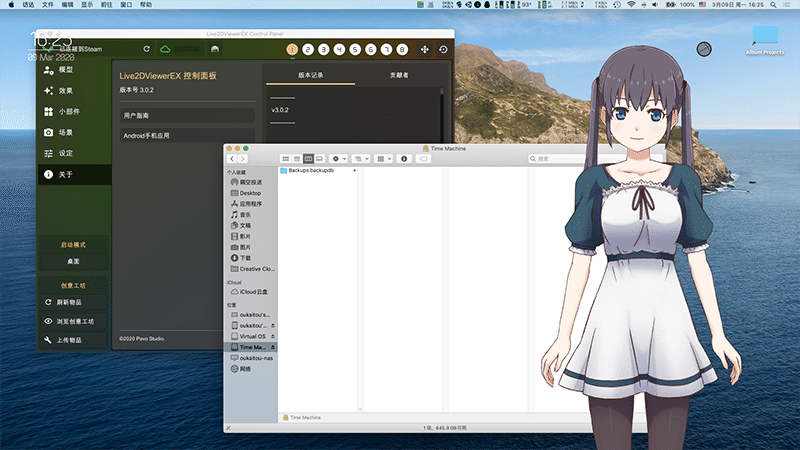
Task: Click the refresh icon next to Steam status
Action: pos(146,49)
